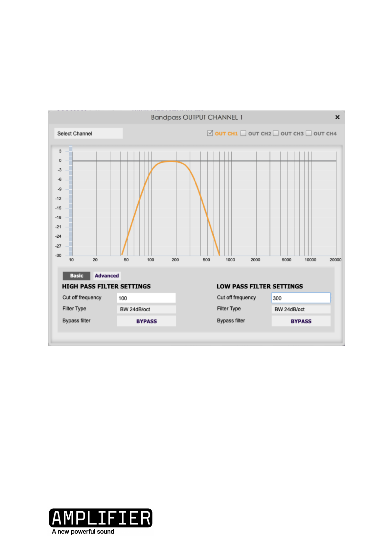Enable the OUT CH4 checkbox

point(309,133)
